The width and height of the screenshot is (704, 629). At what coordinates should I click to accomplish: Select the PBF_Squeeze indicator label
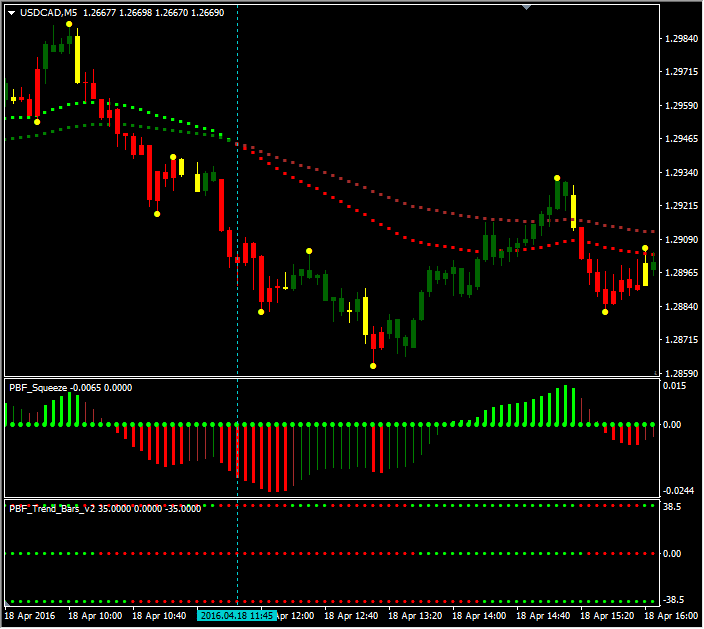(x=38, y=387)
